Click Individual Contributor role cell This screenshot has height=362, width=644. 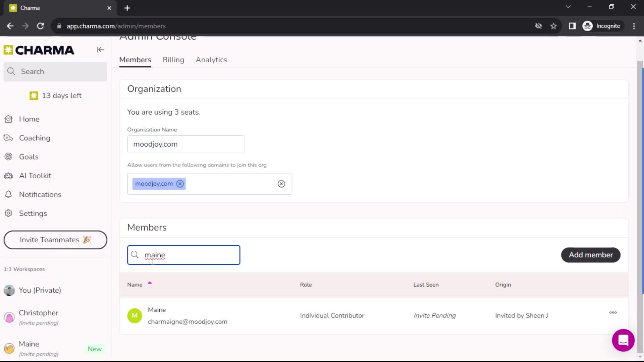pyautogui.click(x=332, y=315)
